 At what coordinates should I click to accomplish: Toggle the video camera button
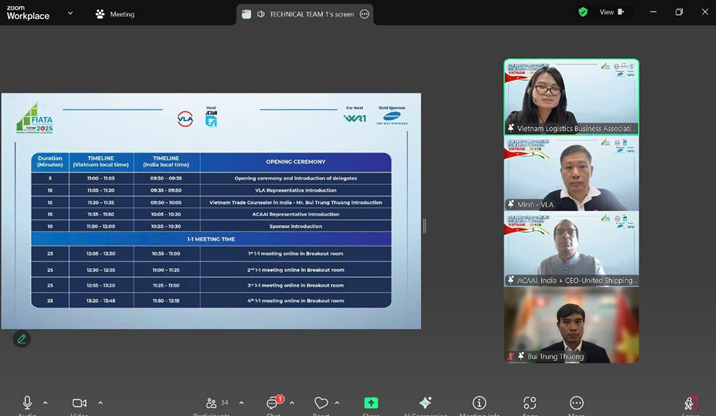pos(79,402)
